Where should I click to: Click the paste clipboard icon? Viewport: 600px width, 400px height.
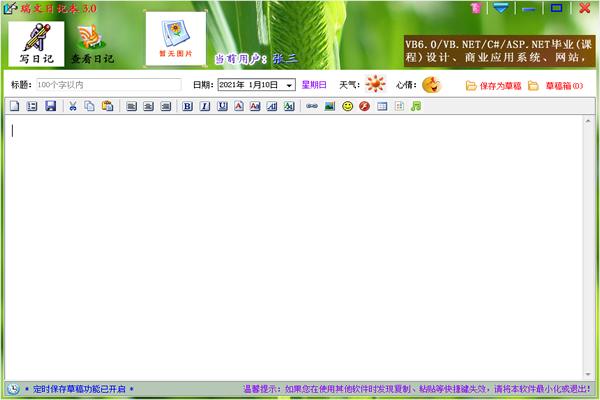[107, 106]
